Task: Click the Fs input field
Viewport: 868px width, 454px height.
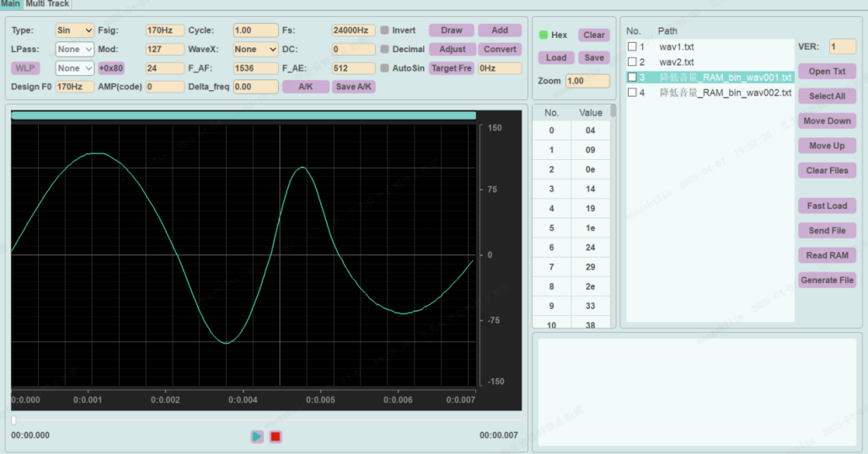Action: (353, 30)
